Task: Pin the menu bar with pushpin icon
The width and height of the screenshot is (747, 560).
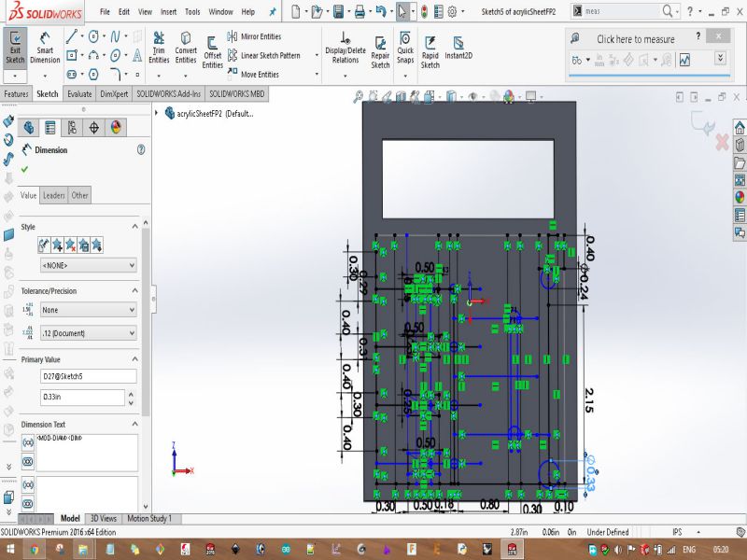Action: pyautogui.click(x=272, y=12)
